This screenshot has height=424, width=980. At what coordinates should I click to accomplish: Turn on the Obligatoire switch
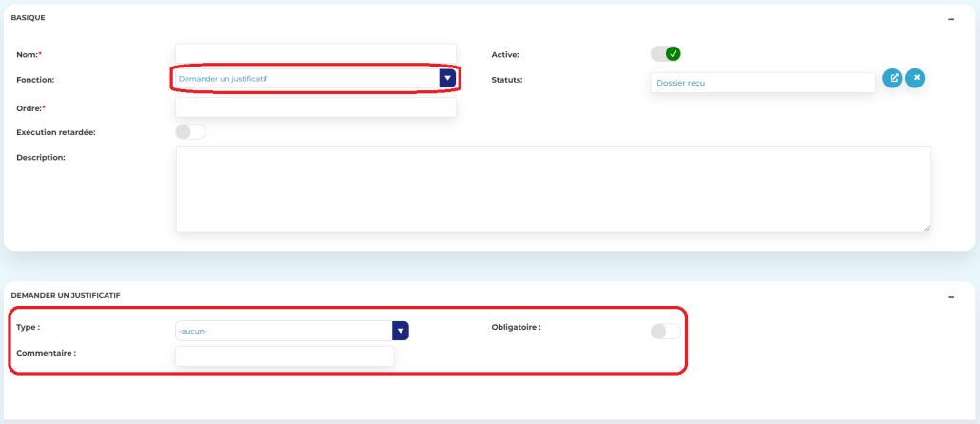click(665, 331)
